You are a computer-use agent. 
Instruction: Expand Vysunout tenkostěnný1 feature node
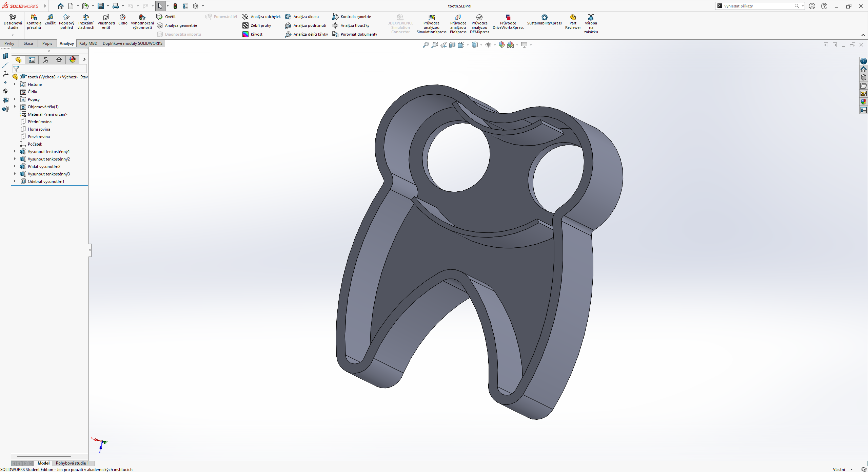coord(15,151)
